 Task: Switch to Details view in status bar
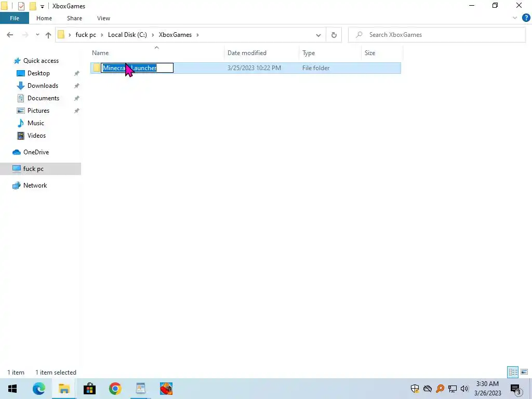click(x=513, y=372)
